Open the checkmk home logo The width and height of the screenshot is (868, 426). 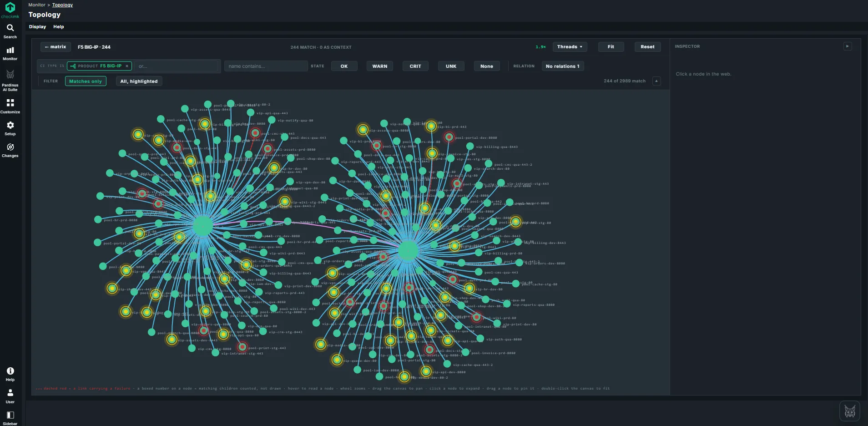[10, 10]
